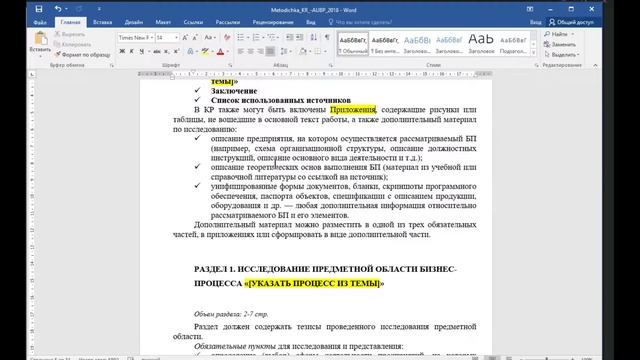Expand the font color dropdown arrow

pos(228,51)
